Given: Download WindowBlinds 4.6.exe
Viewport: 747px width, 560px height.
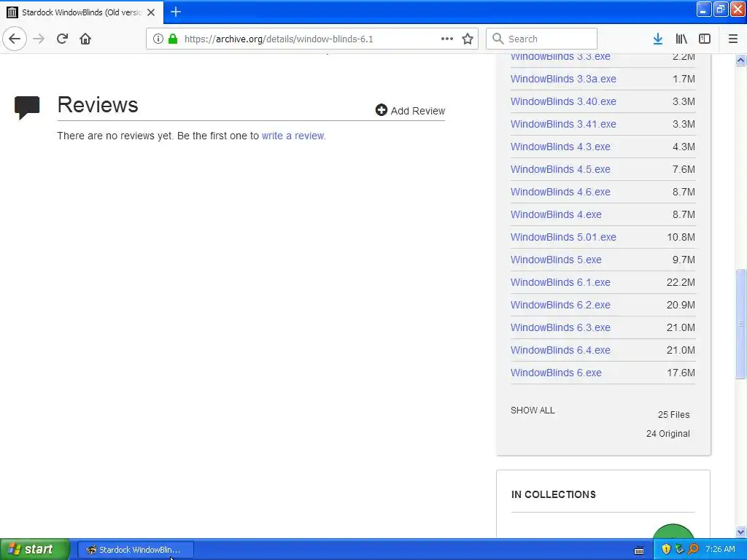Looking at the screenshot, I should [x=560, y=192].
